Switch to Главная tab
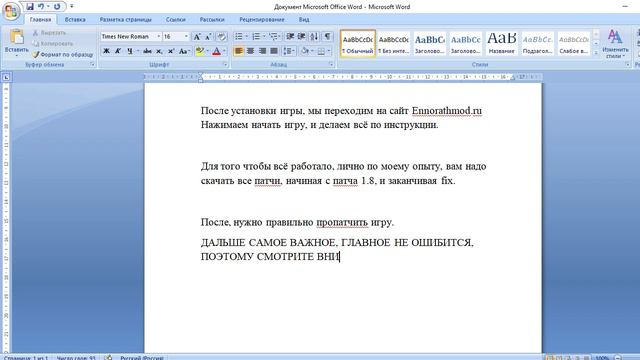Screen dimensions: 640x360 tap(40, 20)
